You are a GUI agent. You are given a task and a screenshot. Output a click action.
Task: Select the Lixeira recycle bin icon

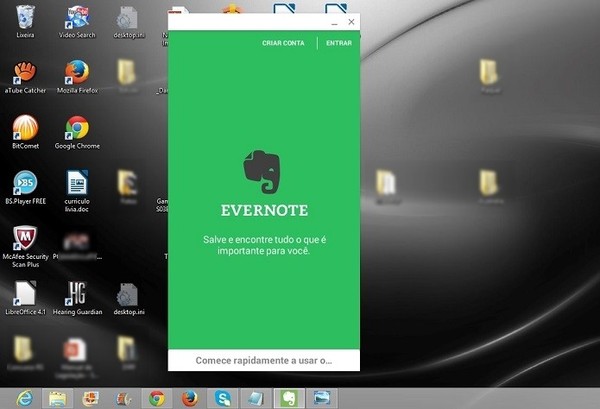25,21
